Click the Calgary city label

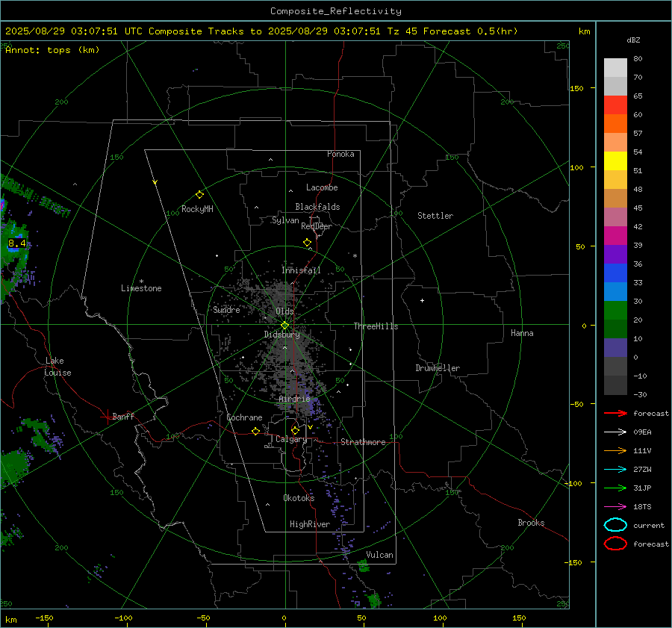(291, 439)
